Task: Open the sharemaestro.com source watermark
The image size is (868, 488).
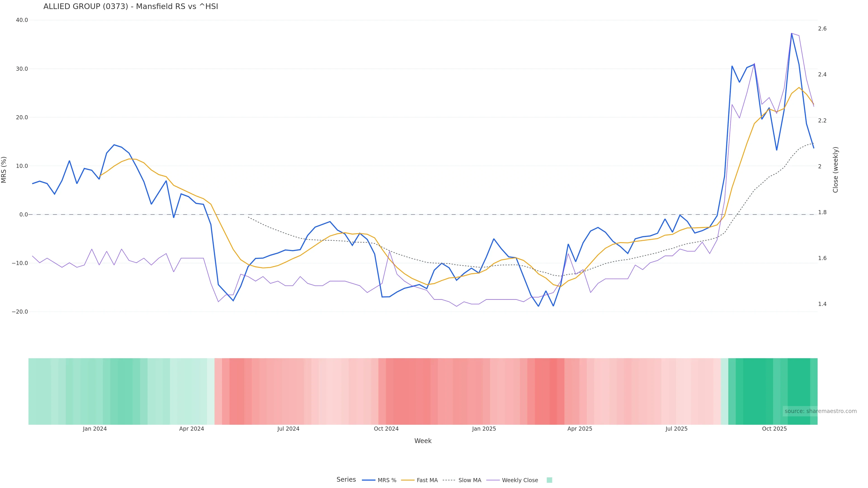Action: 820,411
